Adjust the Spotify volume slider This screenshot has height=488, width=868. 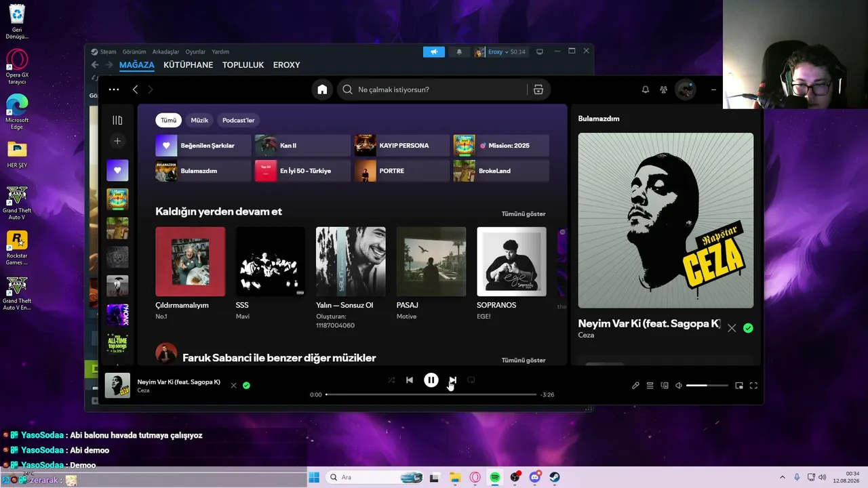707,386
